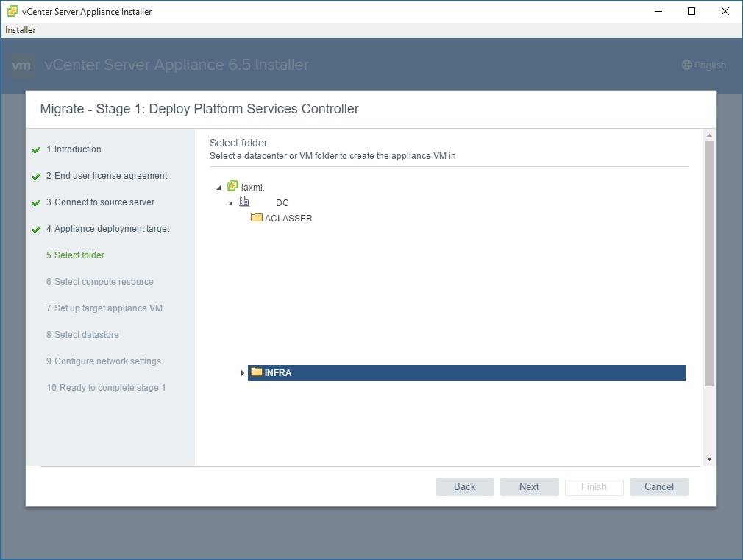Click the vCenter Server Appliance 6.5 Installer title
The height and width of the screenshot is (560, 743).
177,65
